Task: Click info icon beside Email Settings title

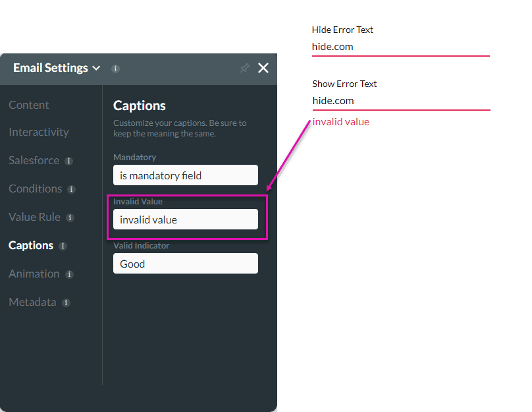Action: pos(115,69)
